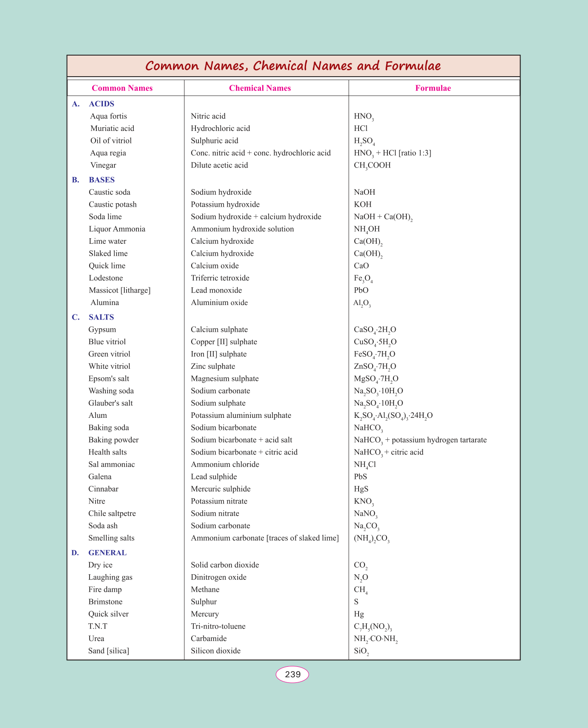This screenshot has height=728, width=588.
Task: Select the BASES section heading
Action: pyautogui.click(x=102, y=180)
